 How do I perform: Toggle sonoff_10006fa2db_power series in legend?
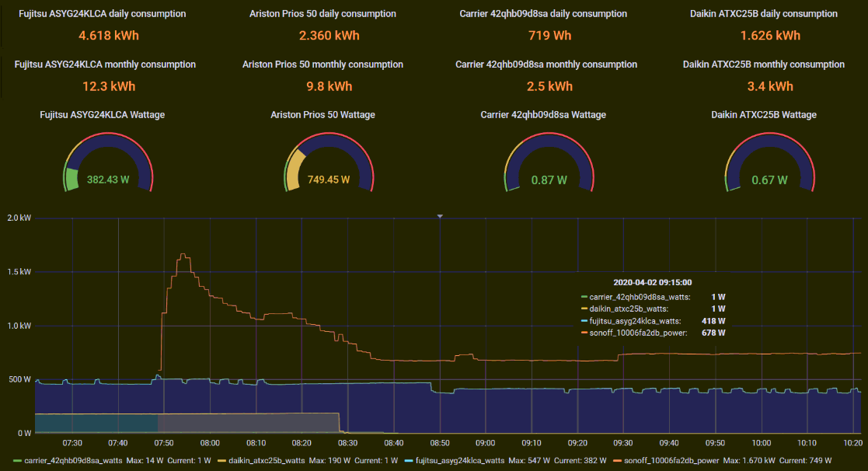pos(671,460)
